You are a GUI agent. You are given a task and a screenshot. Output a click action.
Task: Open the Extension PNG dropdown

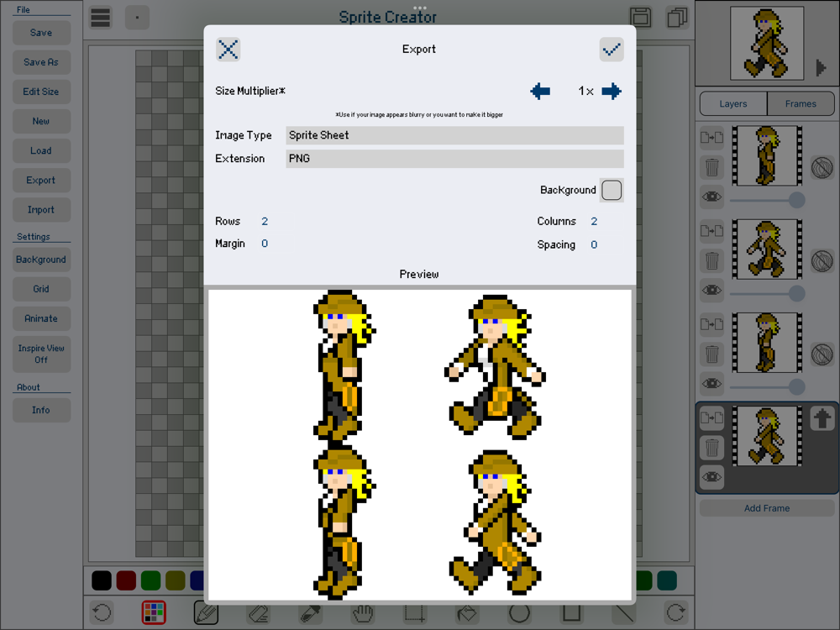coord(454,159)
